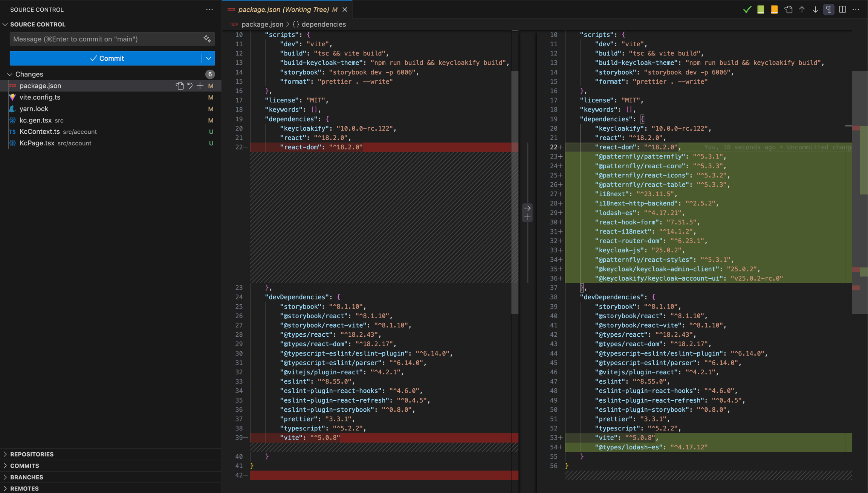Click the green book icon in toolbar
Viewport: 868px width, 493px height.
(x=761, y=10)
